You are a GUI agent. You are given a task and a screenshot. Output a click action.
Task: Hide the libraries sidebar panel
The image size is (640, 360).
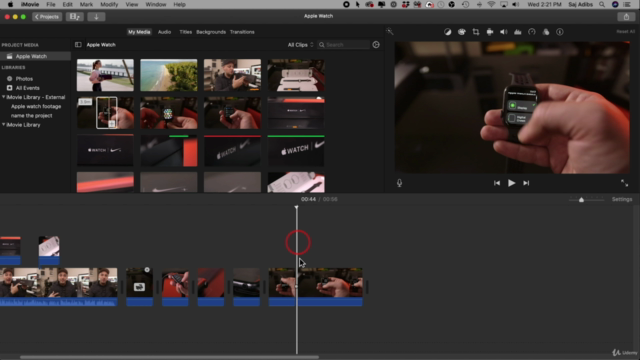point(78,45)
